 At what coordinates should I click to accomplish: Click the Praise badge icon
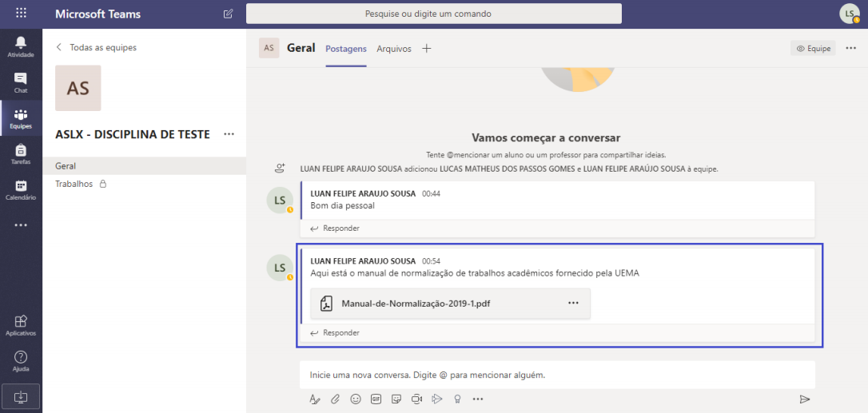point(458,399)
